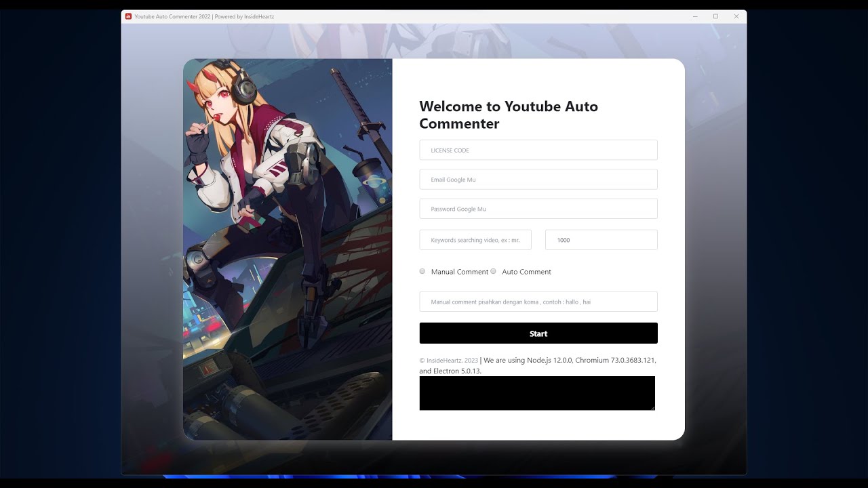The image size is (868, 488).
Task: Click the Password Google Mu field
Action: click(x=538, y=209)
